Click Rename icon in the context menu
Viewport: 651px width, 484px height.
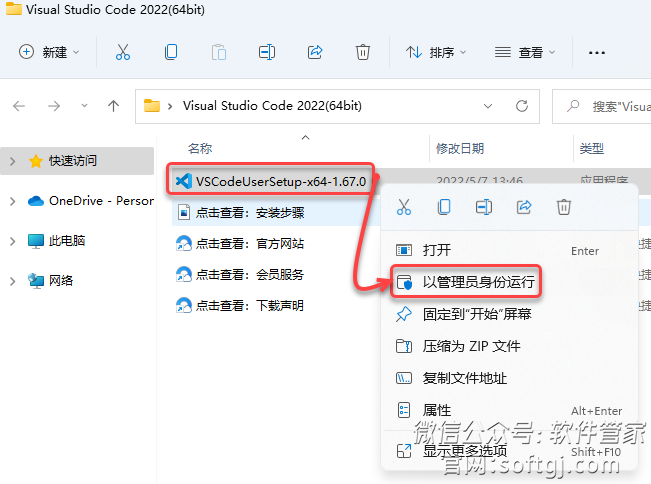[484, 207]
